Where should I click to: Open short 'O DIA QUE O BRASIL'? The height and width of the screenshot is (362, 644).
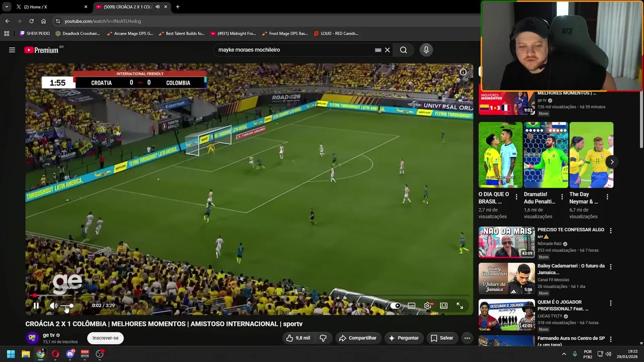click(x=501, y=155)
